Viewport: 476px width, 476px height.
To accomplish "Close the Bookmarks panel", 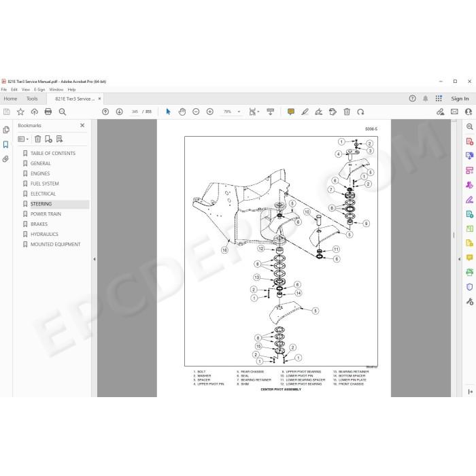I will (82, 125).
